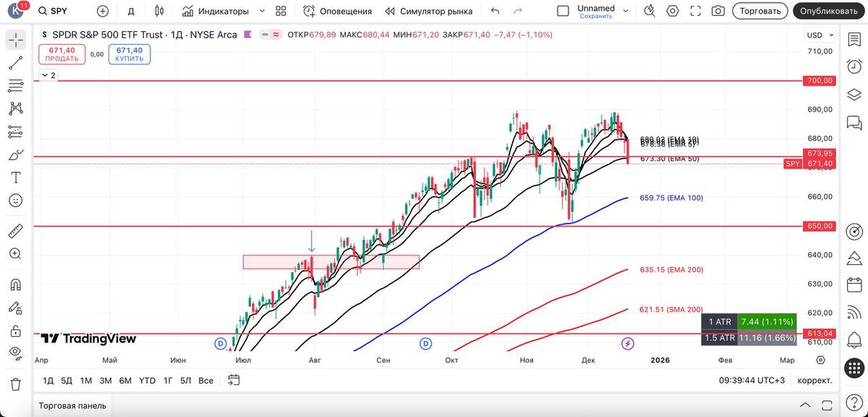The width and height of the screenshot is (868, 417).
Task: Click the Опубликовать button
Action: point(829,11)
